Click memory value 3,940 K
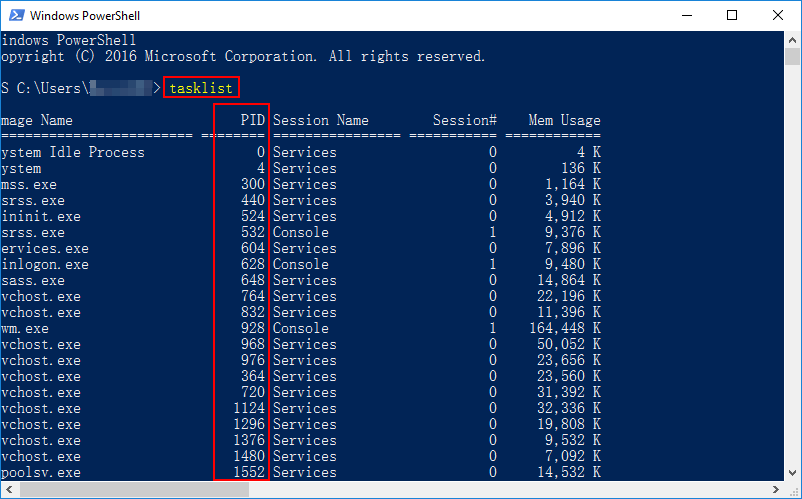Viewport: 802px width, 499px height. click(x=573, y=200)
